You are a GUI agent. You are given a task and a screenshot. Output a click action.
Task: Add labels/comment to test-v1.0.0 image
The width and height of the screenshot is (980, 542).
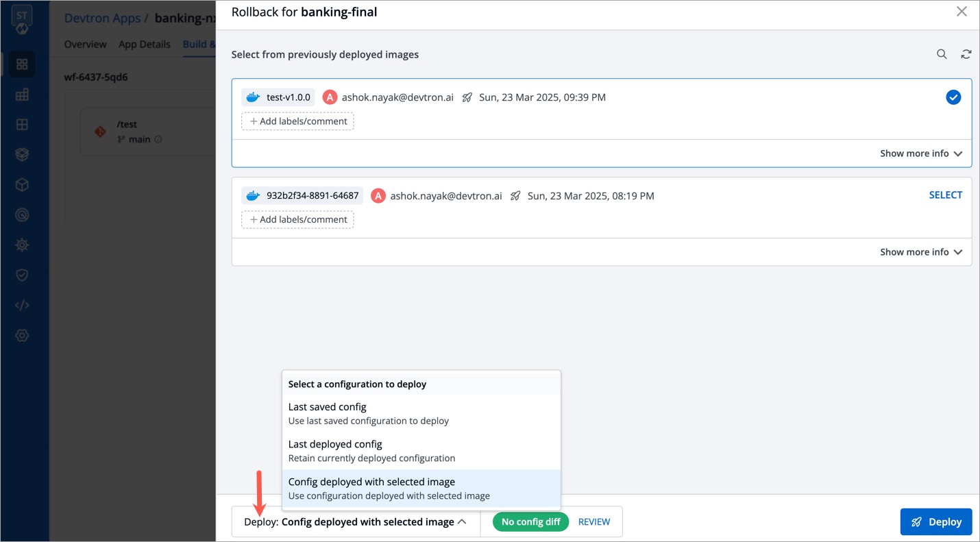pos(297,121)
